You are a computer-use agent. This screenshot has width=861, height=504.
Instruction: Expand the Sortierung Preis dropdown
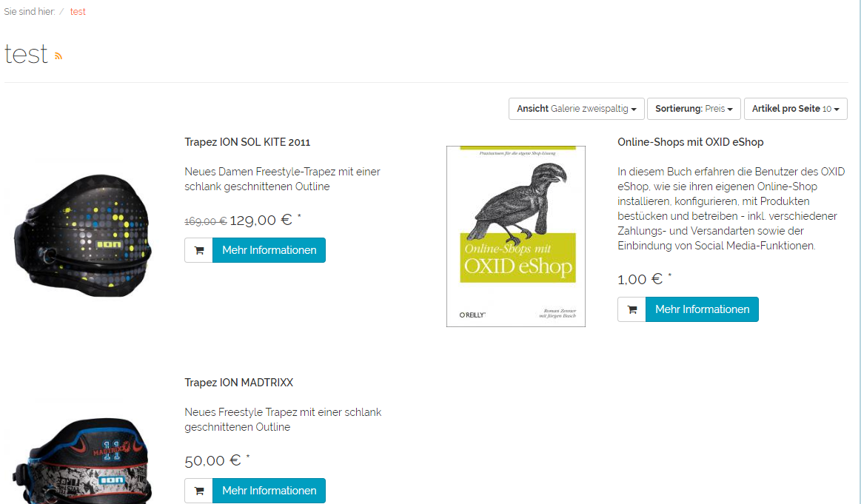coord(694,109)
